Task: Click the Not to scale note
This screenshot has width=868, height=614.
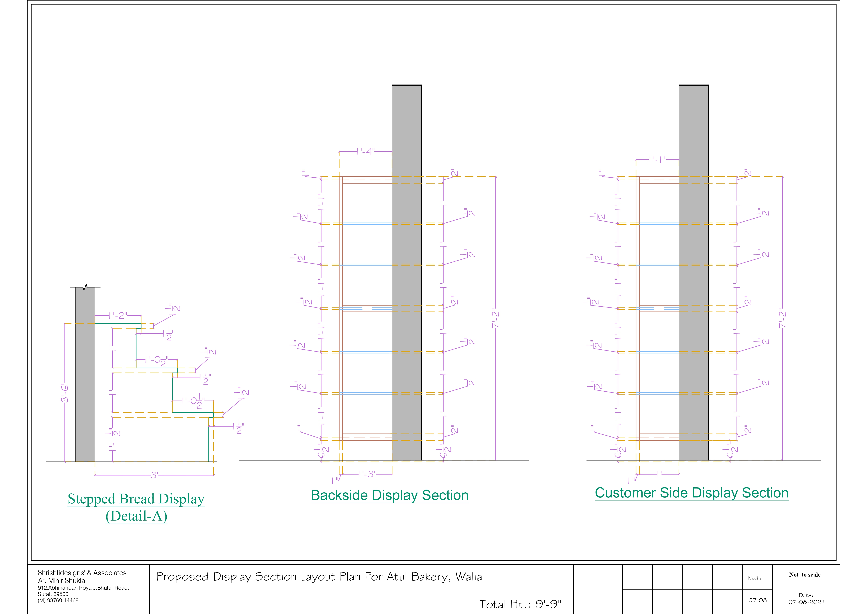Action: tap(805, 575)
